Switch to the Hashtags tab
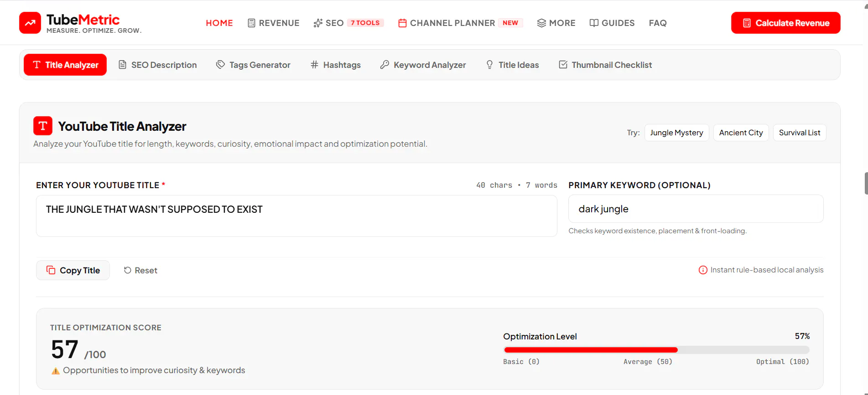This screenshot has width=868, height=395. point(335,65)
